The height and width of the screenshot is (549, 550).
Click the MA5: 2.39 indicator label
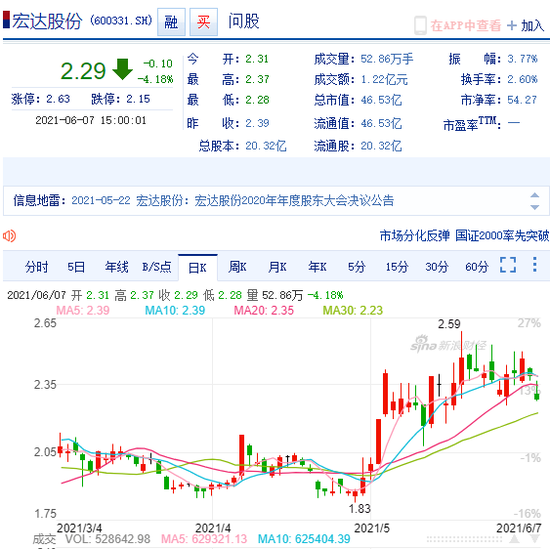(83, 310)
